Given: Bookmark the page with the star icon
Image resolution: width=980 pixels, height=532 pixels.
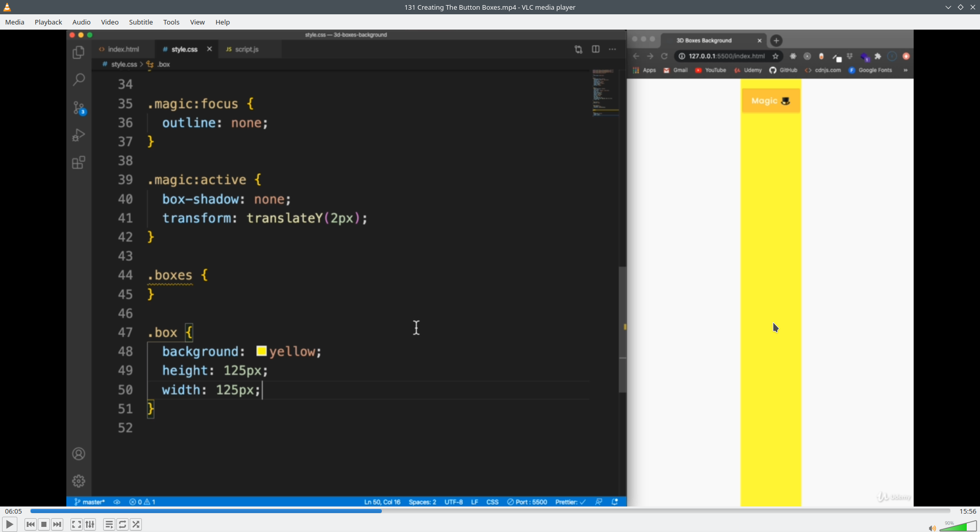Looking at the screenshot, I should click(x=775, y=56).
